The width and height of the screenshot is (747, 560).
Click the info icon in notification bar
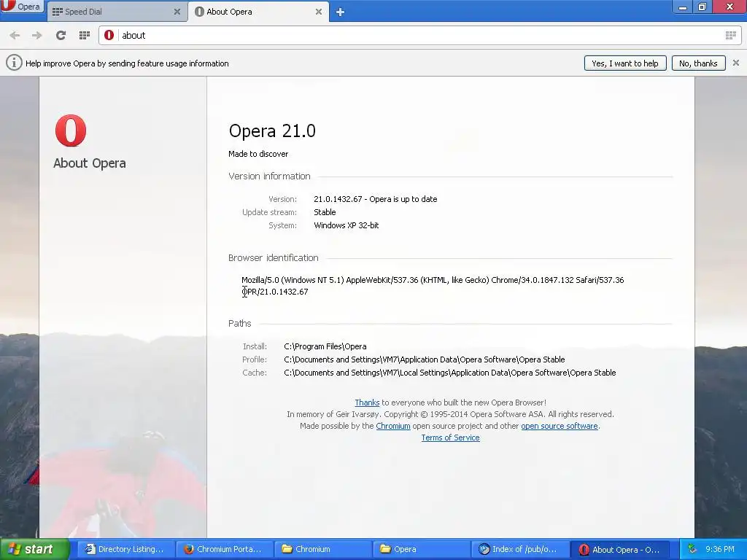(14, 63)
